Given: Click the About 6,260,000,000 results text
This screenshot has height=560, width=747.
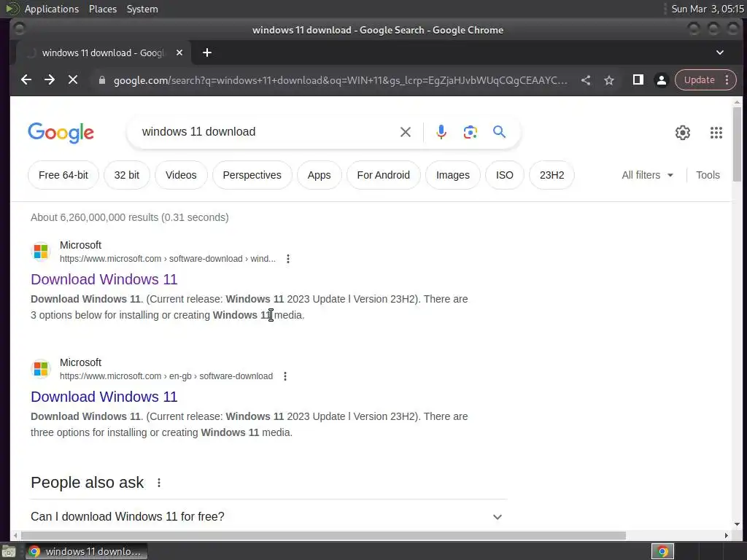Looking at the screenshot, I should [130, 217].
